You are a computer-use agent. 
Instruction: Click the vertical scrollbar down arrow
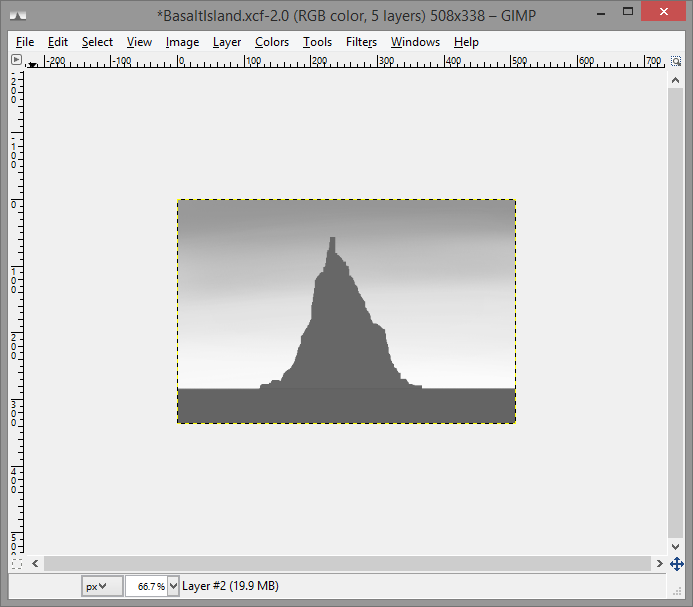[x=675, y=546]
